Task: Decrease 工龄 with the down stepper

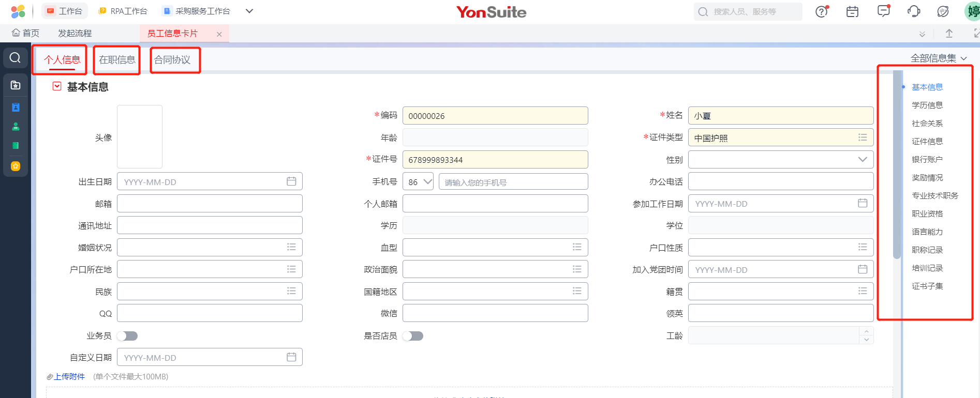Action: pyautogui.click(x=867, y=340)
